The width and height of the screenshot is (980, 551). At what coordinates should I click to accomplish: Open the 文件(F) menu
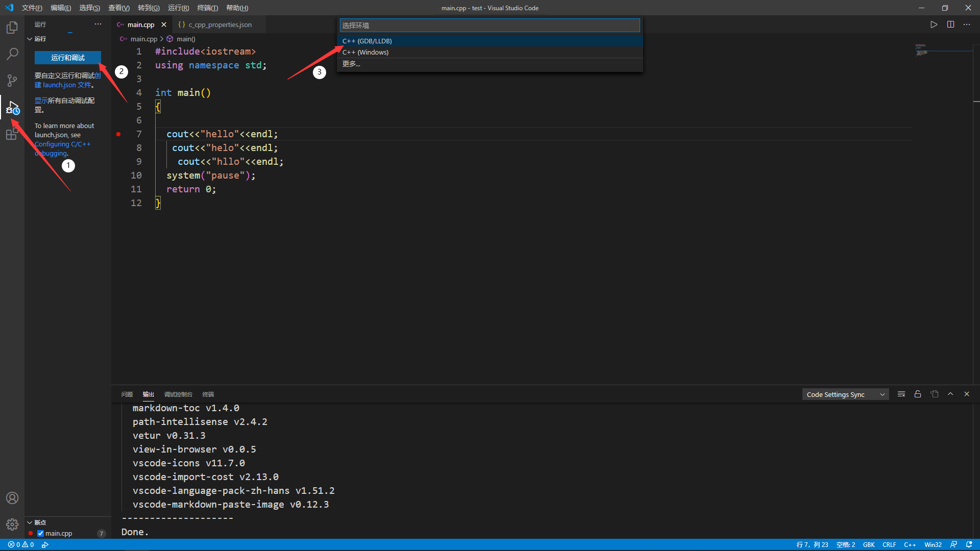pos(32,8)
